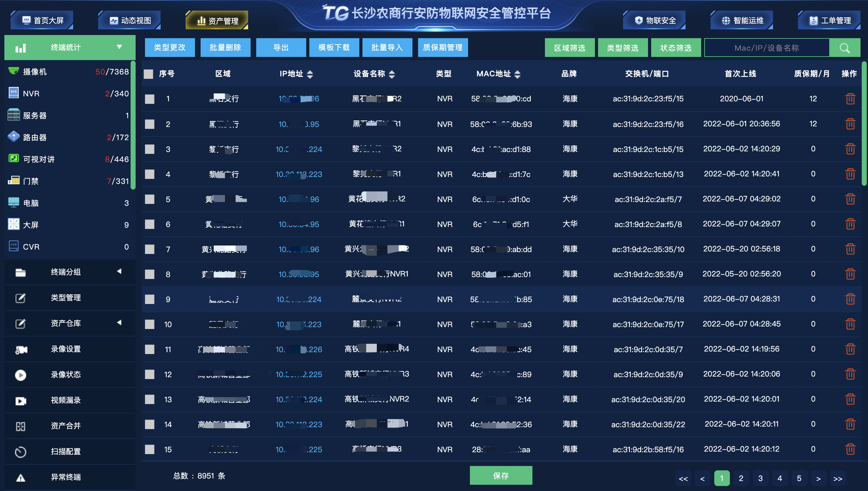Click the Mac/IP/设备名称 search field
Viewport: 868px width, 491px height.
pos(766,48)
